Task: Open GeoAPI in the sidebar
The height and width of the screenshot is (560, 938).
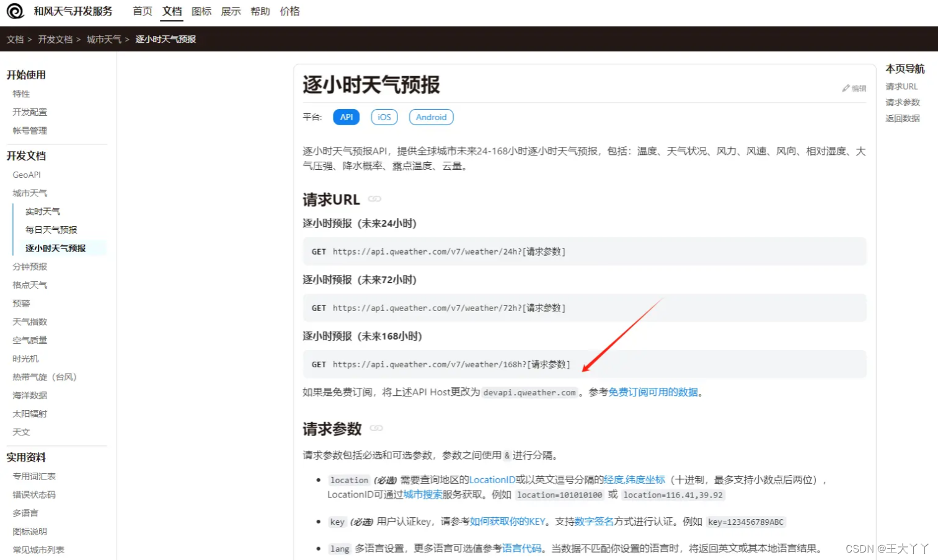Action: (x=27, y=175)
